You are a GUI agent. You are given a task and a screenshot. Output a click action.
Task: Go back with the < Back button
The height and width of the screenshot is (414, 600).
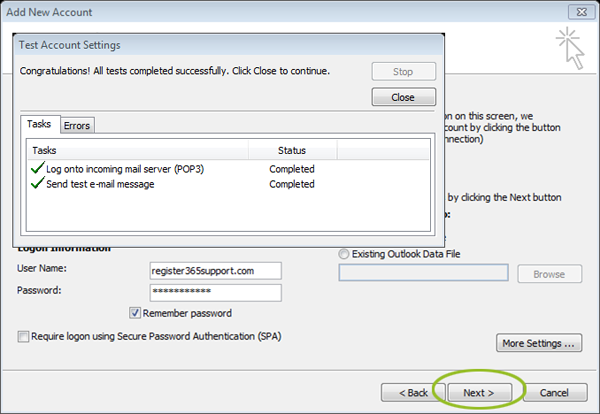click(x=413, y=393)
